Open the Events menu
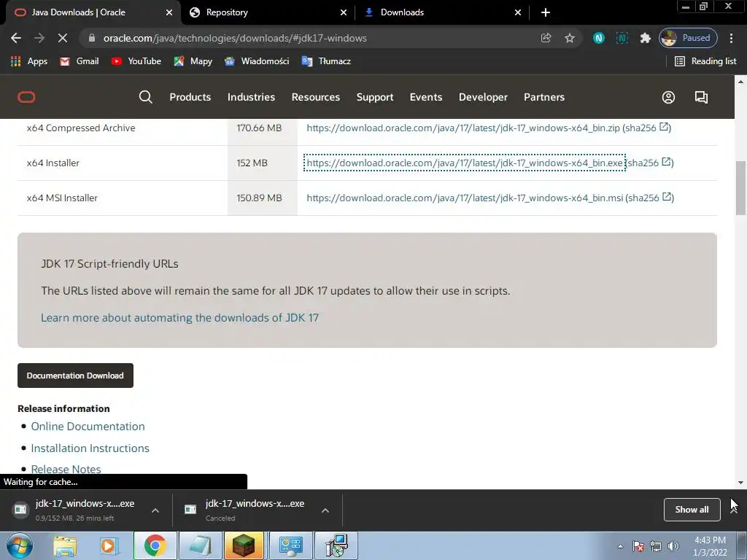The height and width of the screenshot is (560, 747). (x=426, y=97)
